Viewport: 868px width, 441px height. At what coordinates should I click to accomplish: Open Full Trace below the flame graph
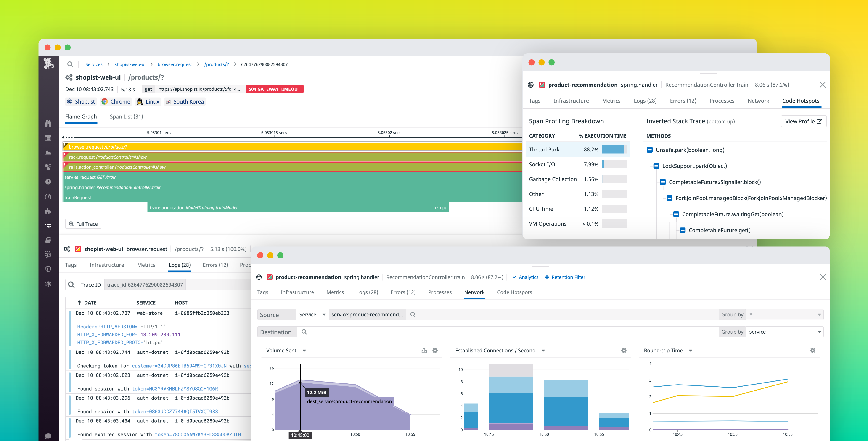click(83, 223)
